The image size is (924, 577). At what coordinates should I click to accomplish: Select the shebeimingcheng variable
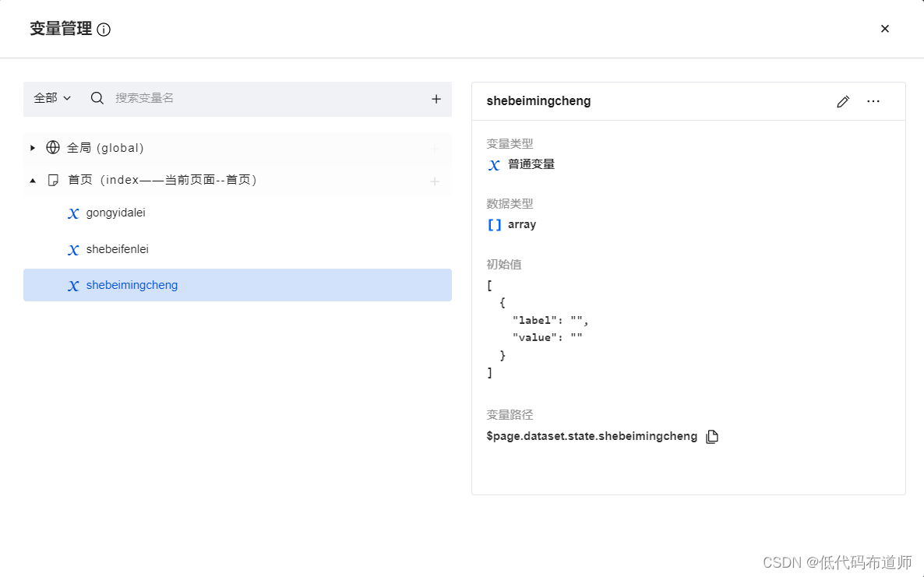coord(132,285)
